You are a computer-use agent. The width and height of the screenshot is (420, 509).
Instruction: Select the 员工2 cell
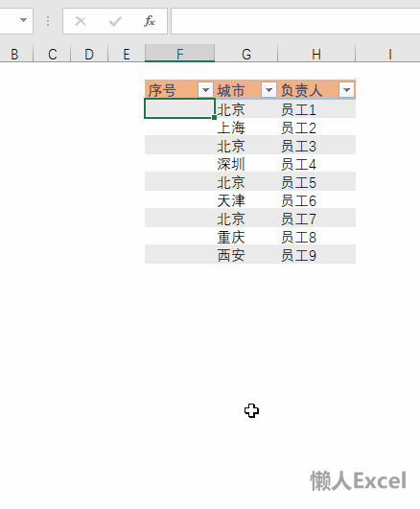point(316,127)
